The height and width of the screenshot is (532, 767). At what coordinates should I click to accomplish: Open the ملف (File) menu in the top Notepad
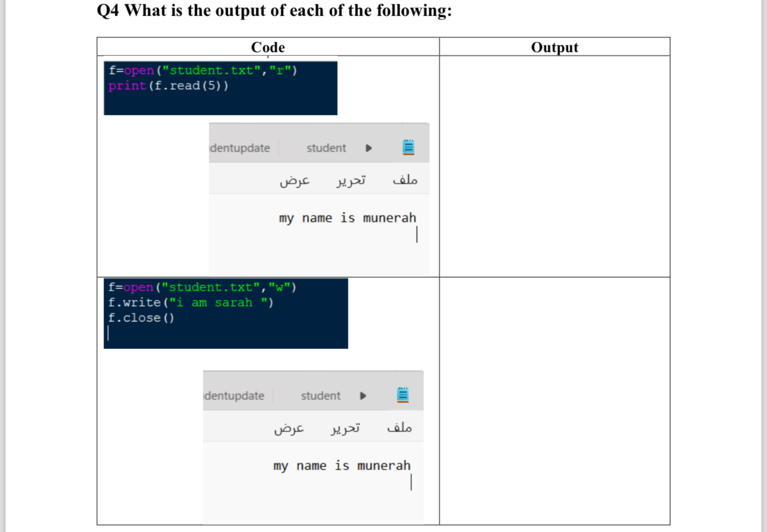[404, 180]
